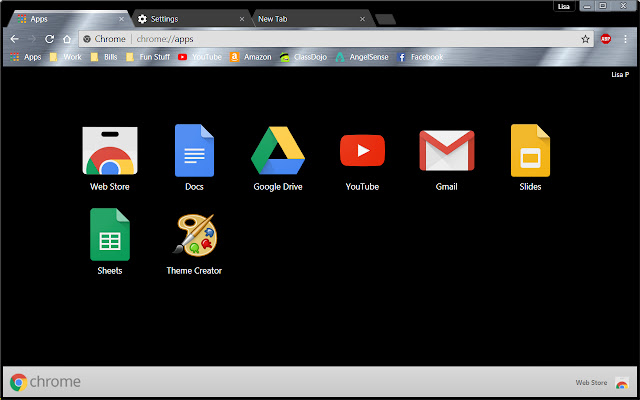Close the New Tab tab

[362, 19]
